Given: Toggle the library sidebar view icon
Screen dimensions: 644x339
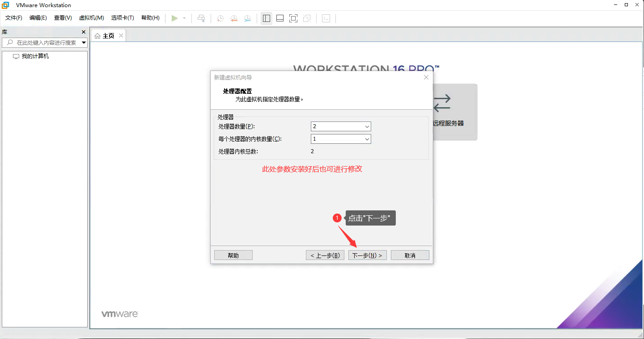Looking at the screenshot, I should tap(267, 18).
